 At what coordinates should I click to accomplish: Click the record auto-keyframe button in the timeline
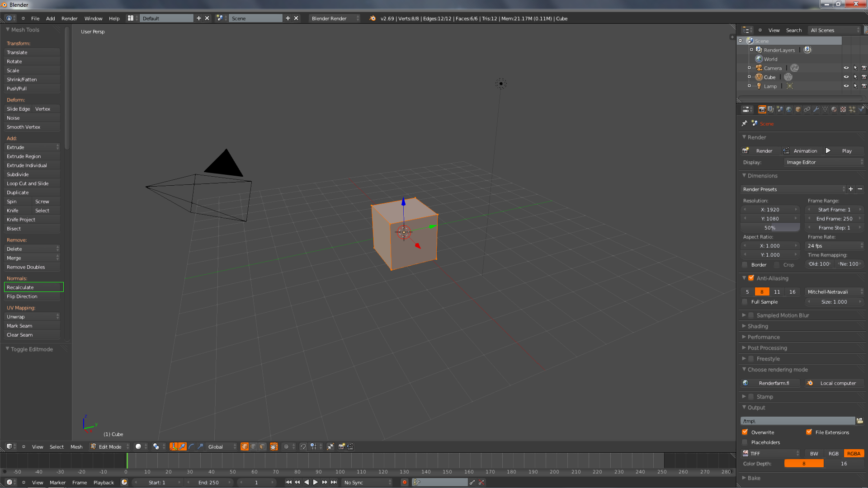pyautogui.click(x=405, y=482)
